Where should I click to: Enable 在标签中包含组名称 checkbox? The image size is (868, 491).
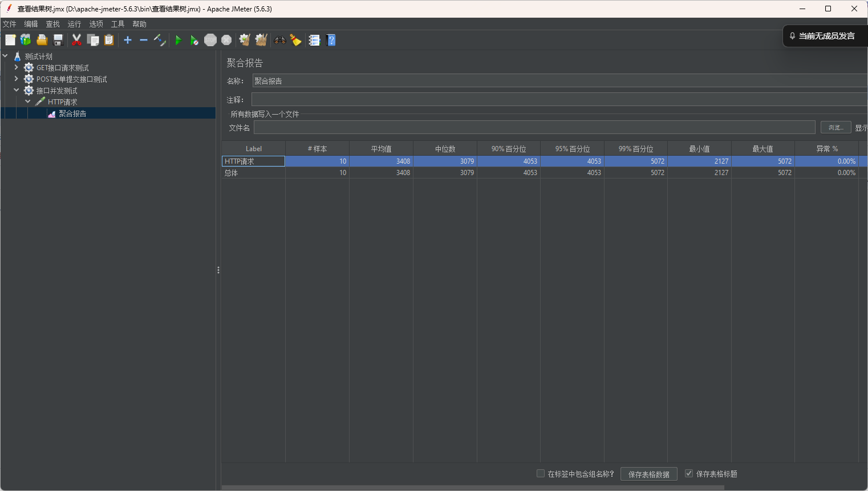541,473
